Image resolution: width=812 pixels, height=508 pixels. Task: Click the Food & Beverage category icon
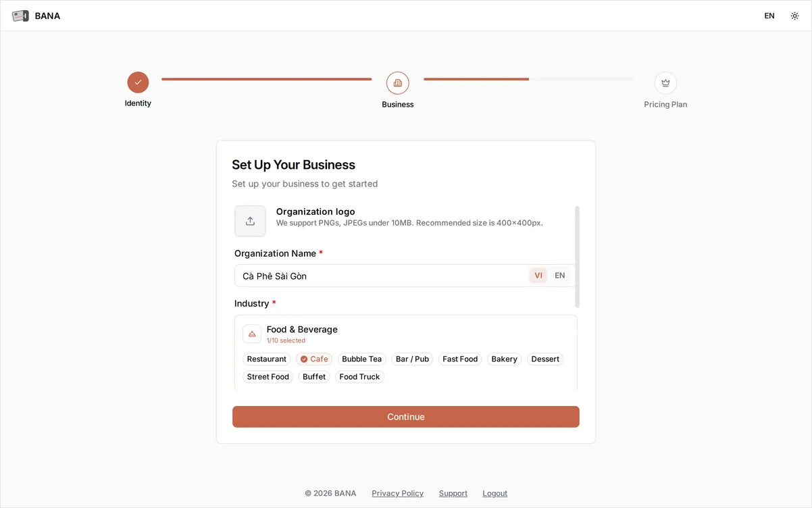pyautogui.click(x=252, y=334)
